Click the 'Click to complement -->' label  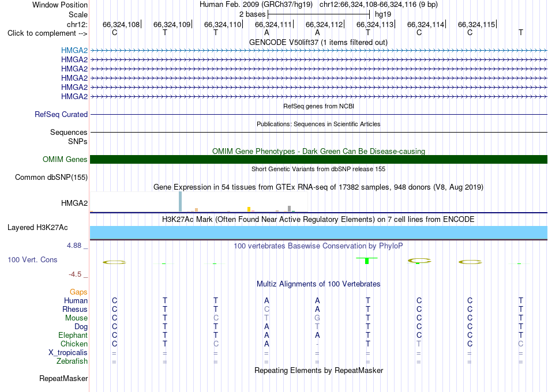click(47, 33)
